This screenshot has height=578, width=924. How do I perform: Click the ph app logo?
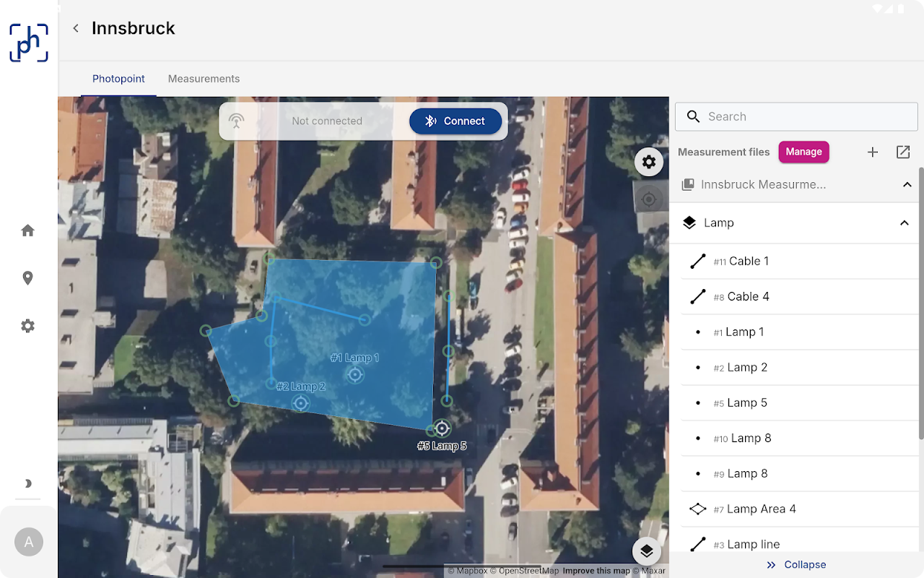click(x=29, y=43)
